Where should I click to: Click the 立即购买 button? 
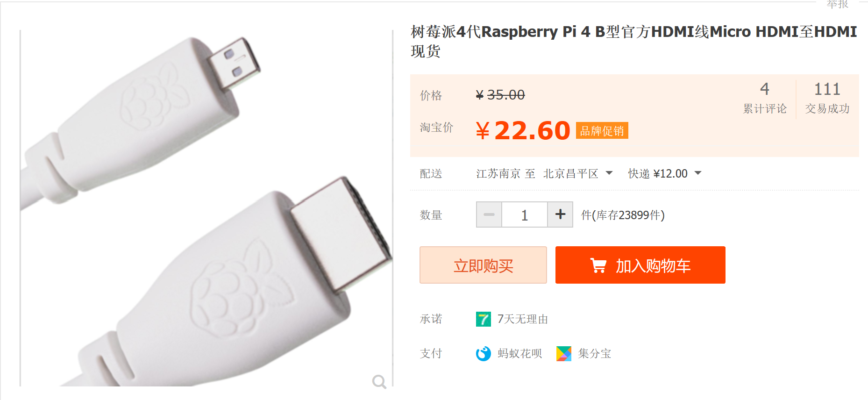tap(483, 265)
